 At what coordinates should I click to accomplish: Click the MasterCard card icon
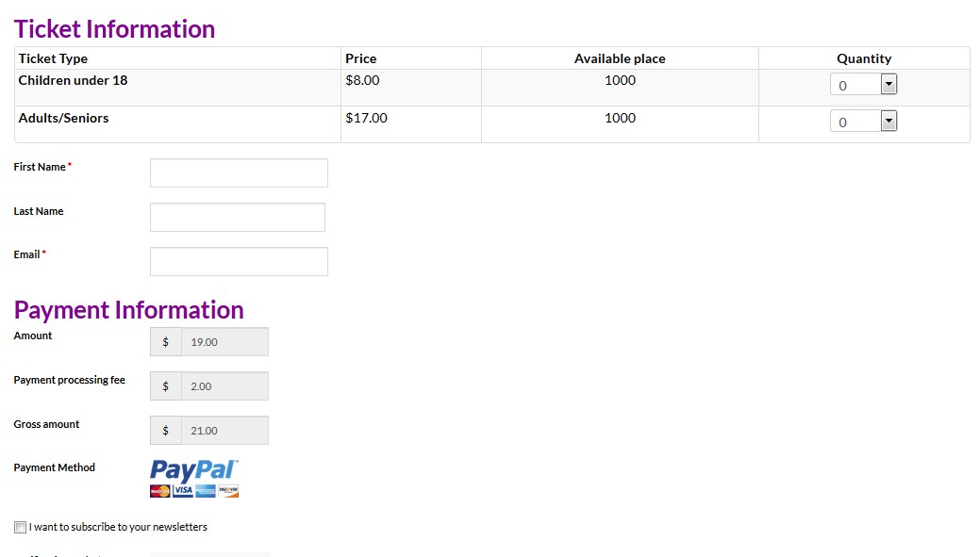click(x=160, y=491)
